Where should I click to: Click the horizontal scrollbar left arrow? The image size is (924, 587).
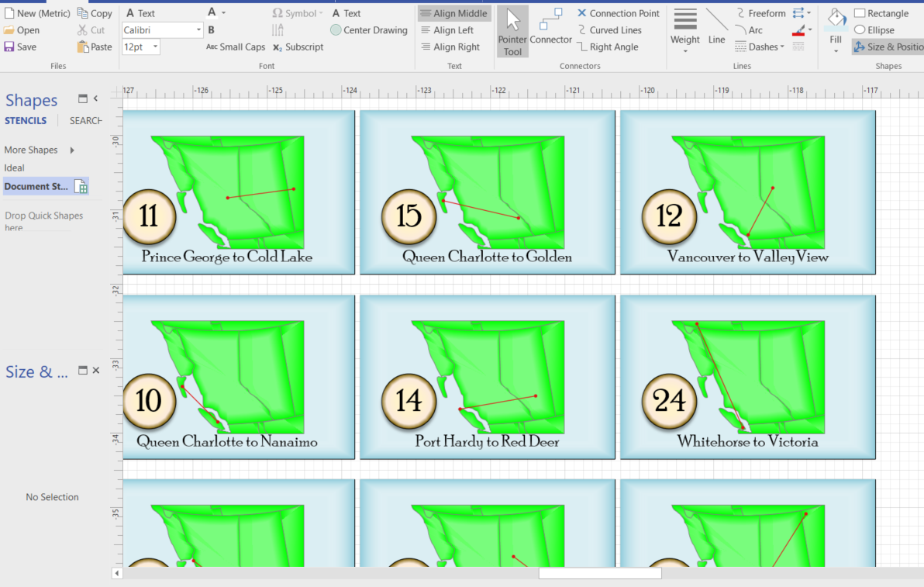pos(117,573)
